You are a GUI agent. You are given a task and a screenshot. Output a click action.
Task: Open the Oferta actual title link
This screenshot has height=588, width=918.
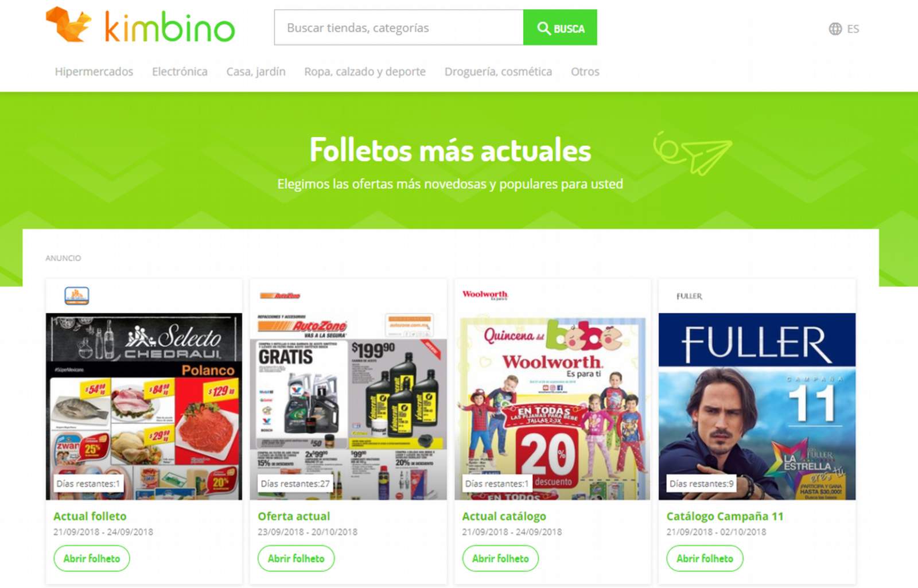(294, 516)
